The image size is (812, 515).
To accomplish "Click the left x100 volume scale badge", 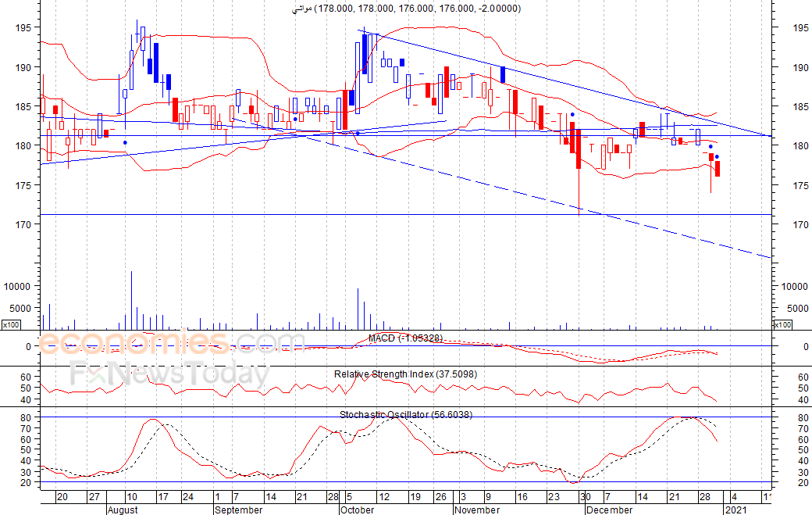I will tap(11, 324).
